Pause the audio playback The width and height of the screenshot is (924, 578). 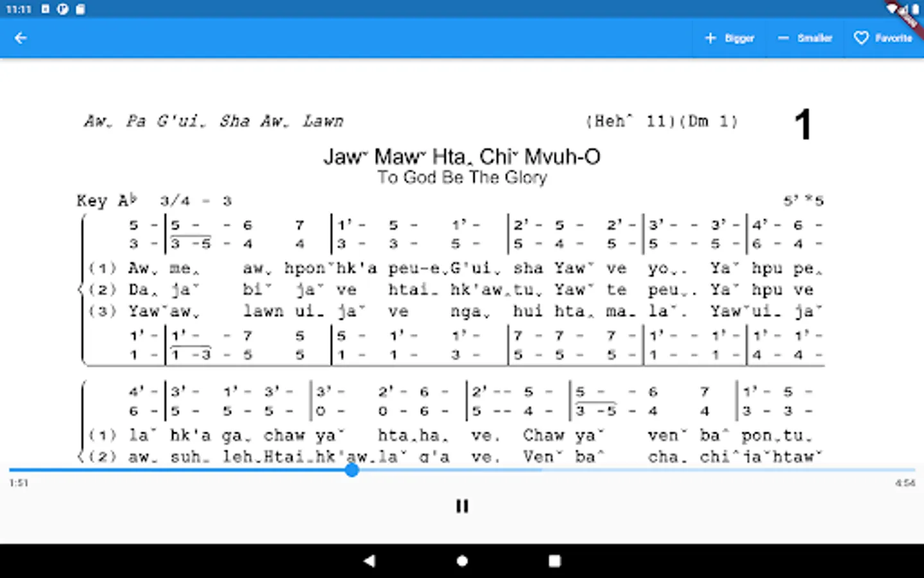pyautogui.click(x=462, y=506)
